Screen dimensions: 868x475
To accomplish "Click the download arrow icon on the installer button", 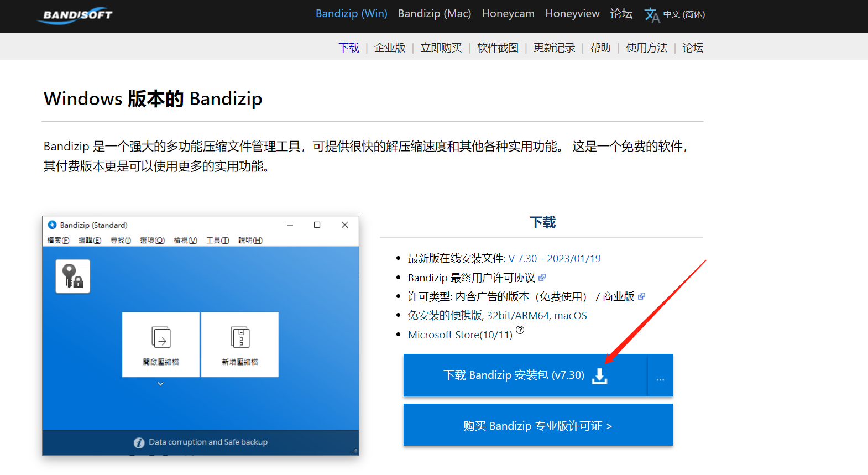I will (599, 375).
